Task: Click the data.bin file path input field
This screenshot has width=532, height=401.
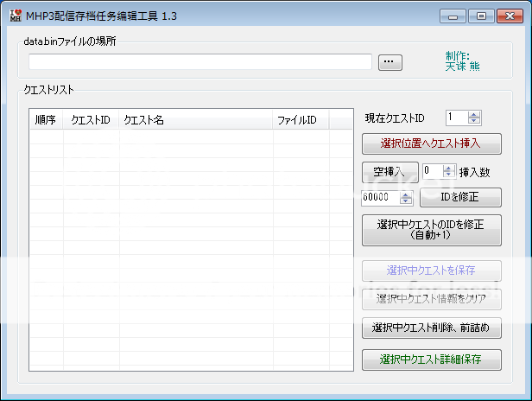Action: 200,62
